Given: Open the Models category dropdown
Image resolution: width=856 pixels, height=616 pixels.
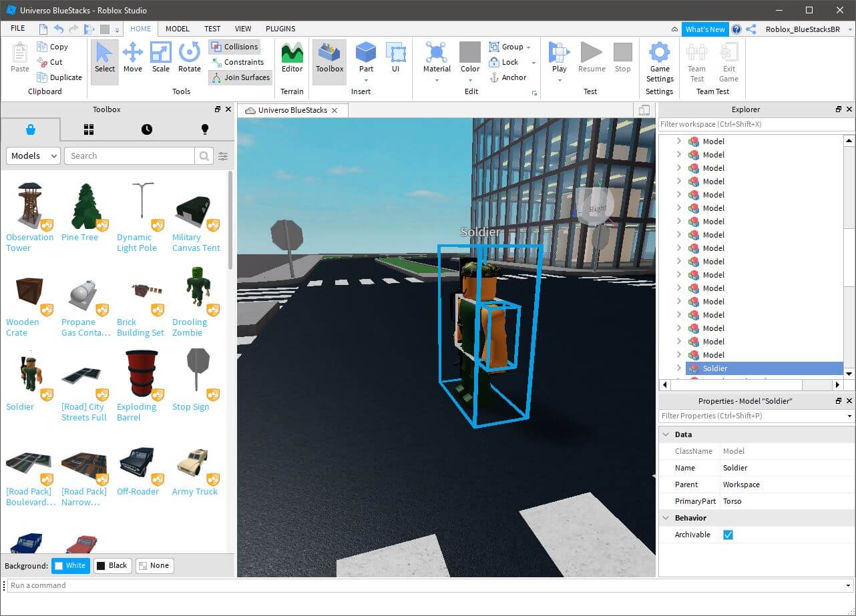Looking at the screenshot, I should pos(33,156).
